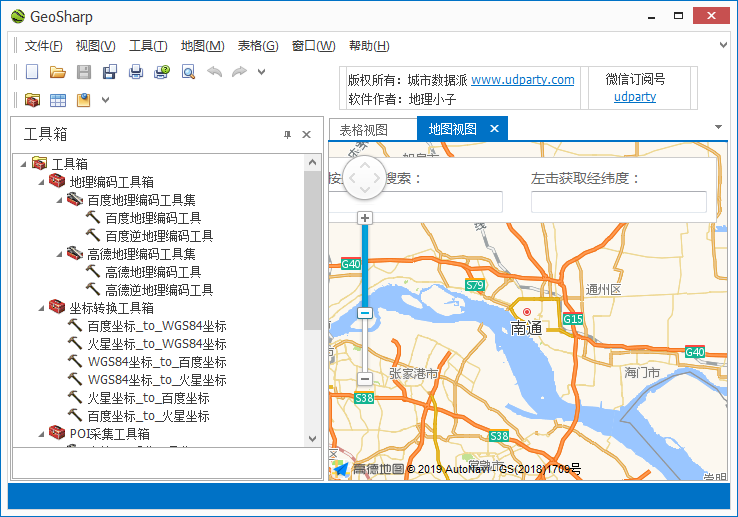Image resolution: width=738 pixels, height=517 pixels.
Task: Collapse the 地理编码工具箱 tree node
Action: point(41,182)
